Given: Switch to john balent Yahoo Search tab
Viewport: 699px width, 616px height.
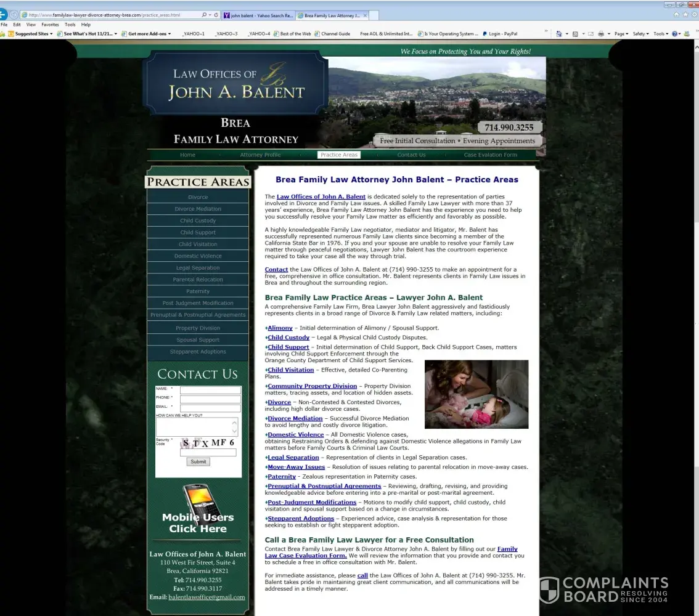Looking at the screenshot, I should 258,15.
